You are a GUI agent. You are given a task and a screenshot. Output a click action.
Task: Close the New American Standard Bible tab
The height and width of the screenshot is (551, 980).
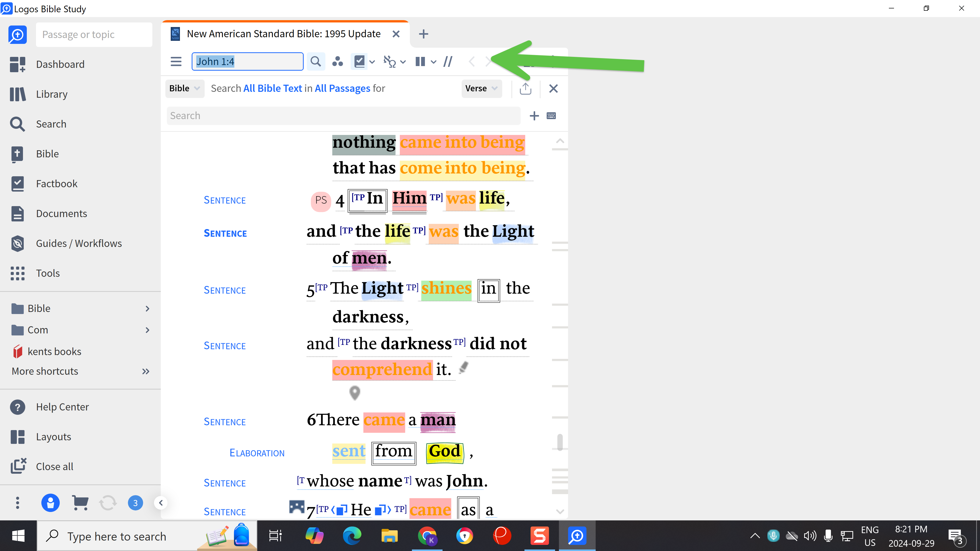[x=396, y=34]
